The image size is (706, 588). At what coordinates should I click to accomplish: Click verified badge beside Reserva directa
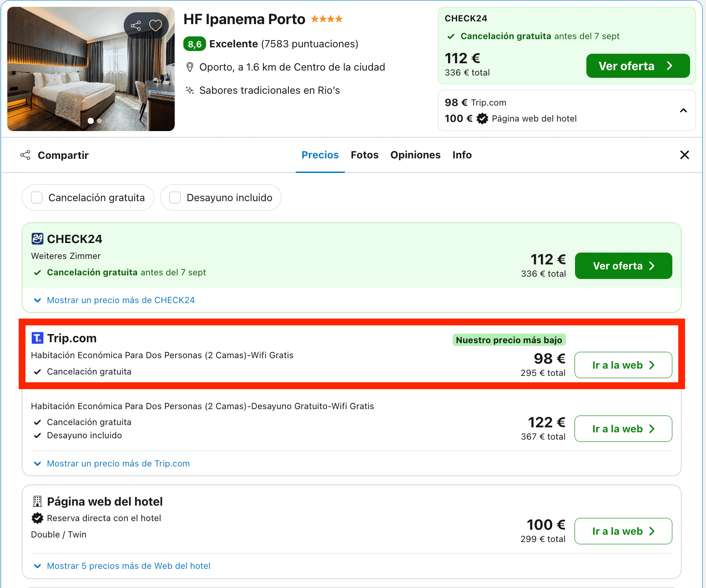tap(37, 518)
